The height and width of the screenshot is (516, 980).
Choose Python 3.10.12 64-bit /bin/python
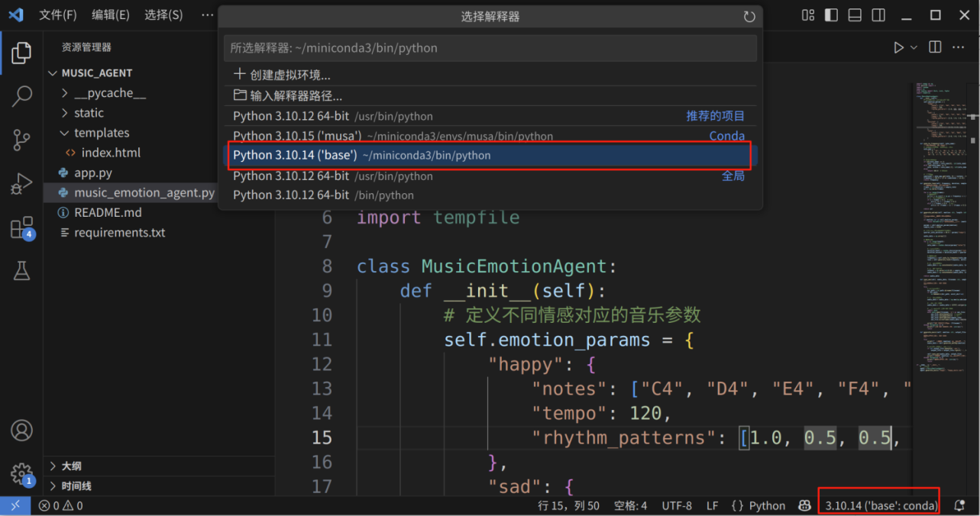pos(490,195)
